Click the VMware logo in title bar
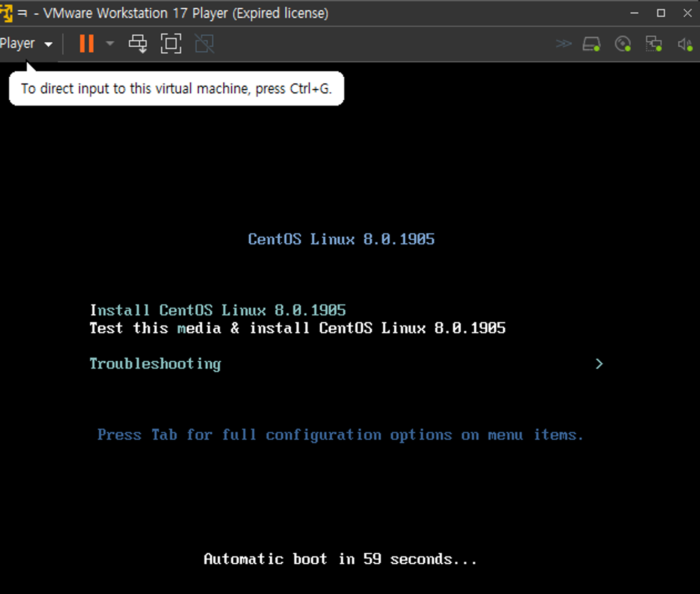Image resolution: width=700 pixels, height=594 pixels. coord(6,14)
